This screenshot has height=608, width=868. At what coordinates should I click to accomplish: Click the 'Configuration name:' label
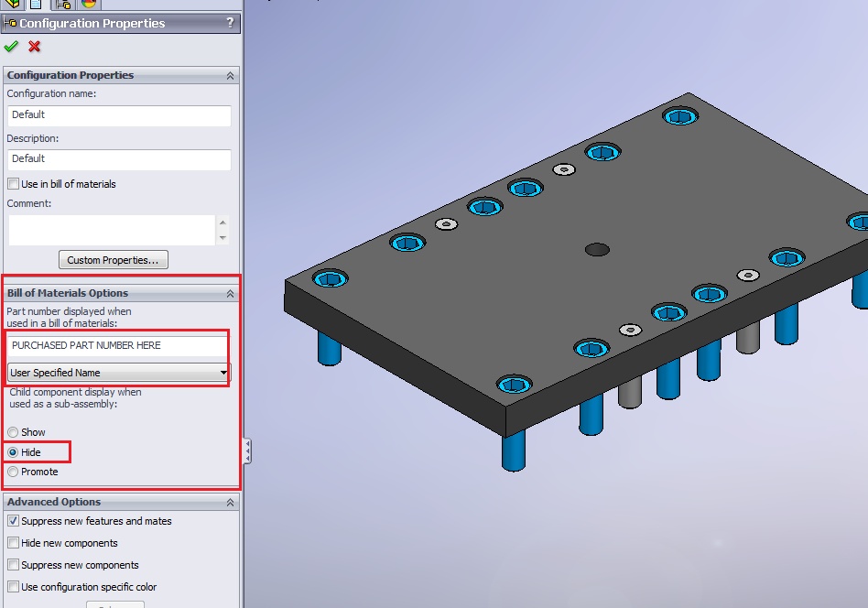pyautogui.click(x=51, y=93)
